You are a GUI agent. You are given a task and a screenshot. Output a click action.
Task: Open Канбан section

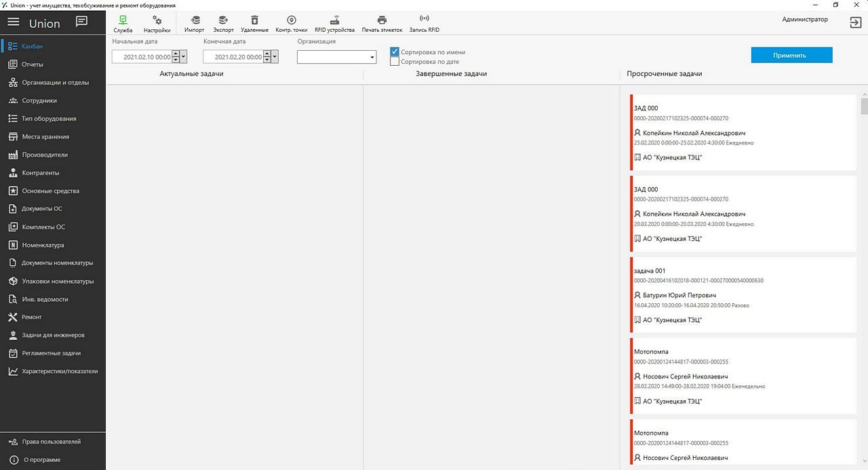[x=53, y=46]
